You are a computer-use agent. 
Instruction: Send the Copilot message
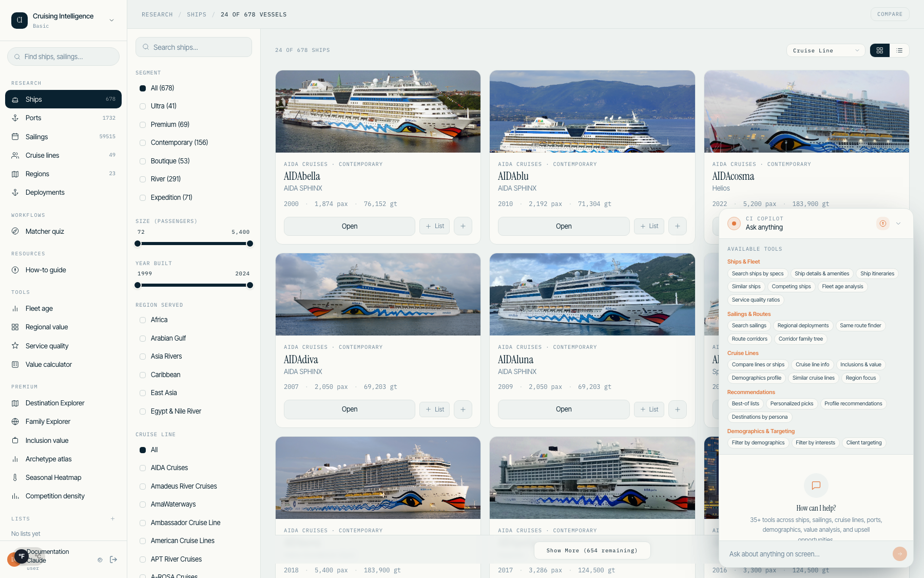[x=900, y=554]
